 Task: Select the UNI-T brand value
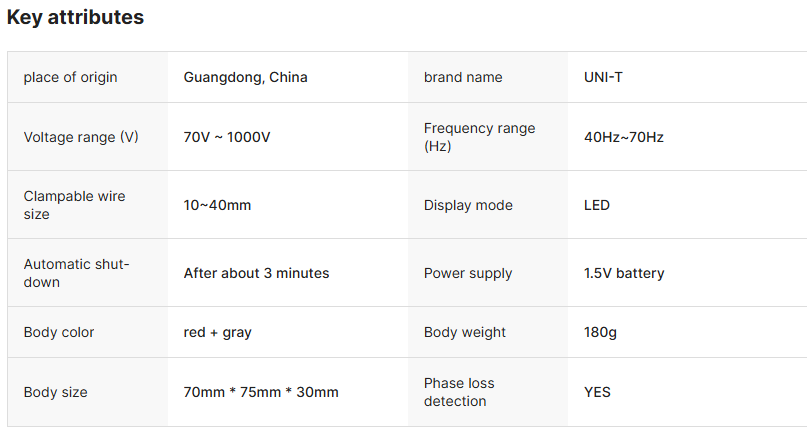[604, 77]
